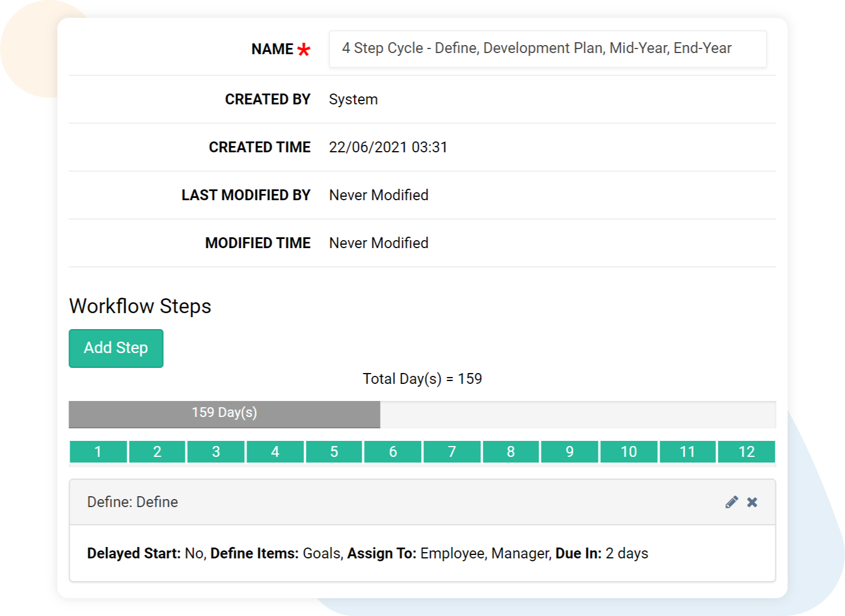Select segment 7 in the workflow timeline
845x616 pixels.
[x=451, y=452]
